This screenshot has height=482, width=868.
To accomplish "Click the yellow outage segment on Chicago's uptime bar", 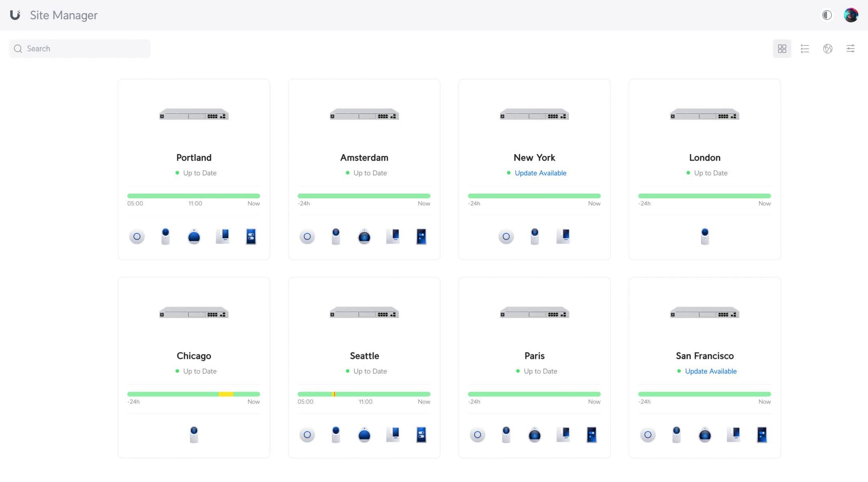I will [x=225, y=394].
